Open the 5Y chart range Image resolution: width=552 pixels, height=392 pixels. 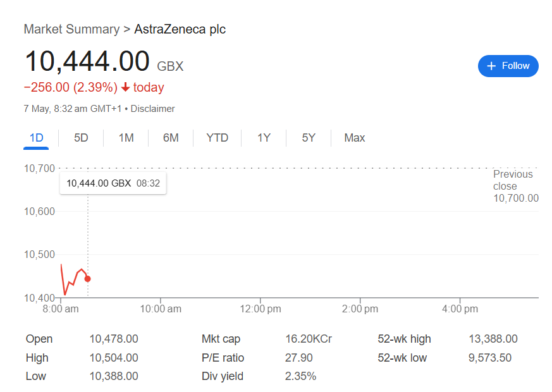309,138
